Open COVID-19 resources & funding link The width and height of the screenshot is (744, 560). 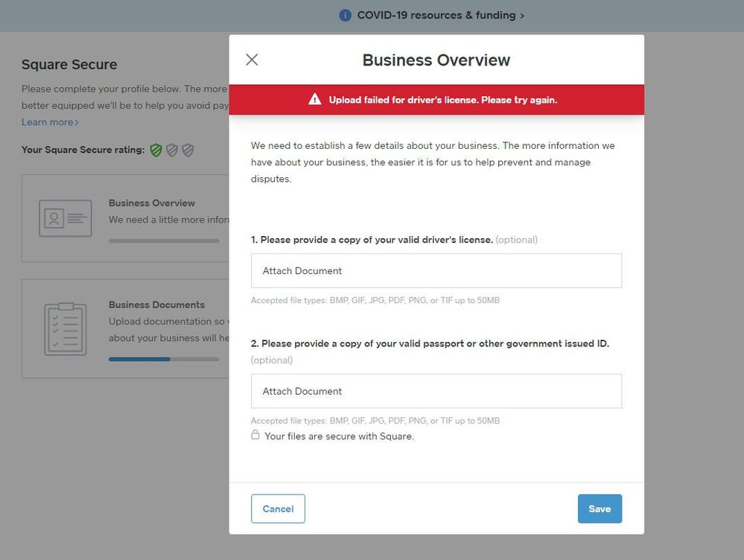point(436,16)
